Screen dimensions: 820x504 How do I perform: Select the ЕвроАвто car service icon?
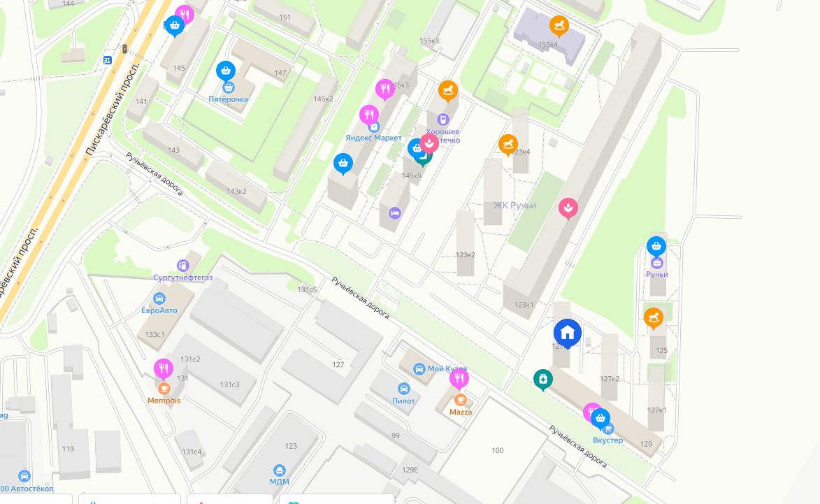[159, 298]
